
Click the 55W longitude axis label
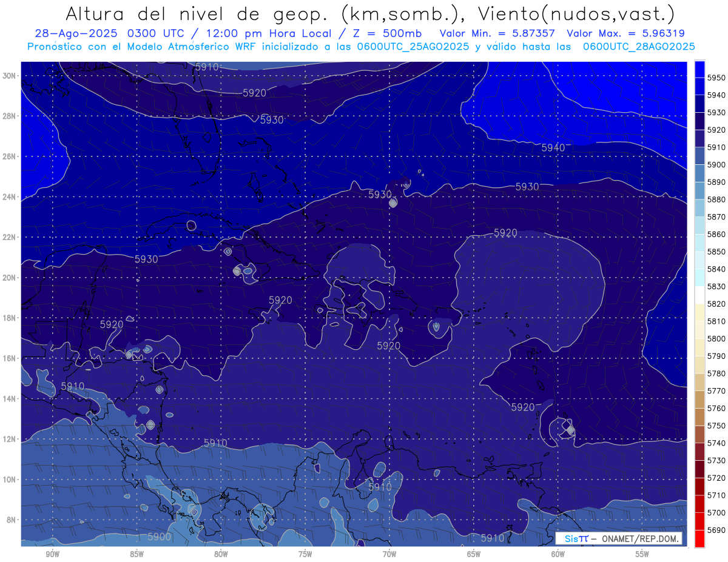coord(642,554)
